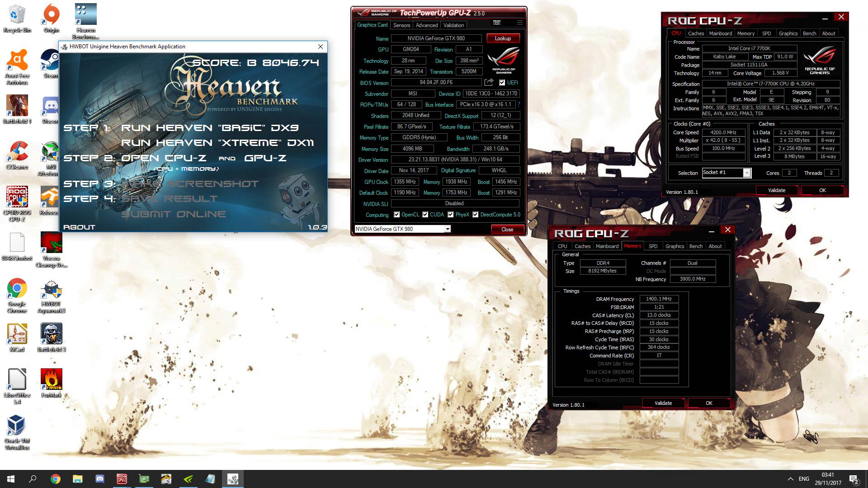Open the CCleaner desktop icon
Screen dimensions: 868x488
(x=17, y=155)
